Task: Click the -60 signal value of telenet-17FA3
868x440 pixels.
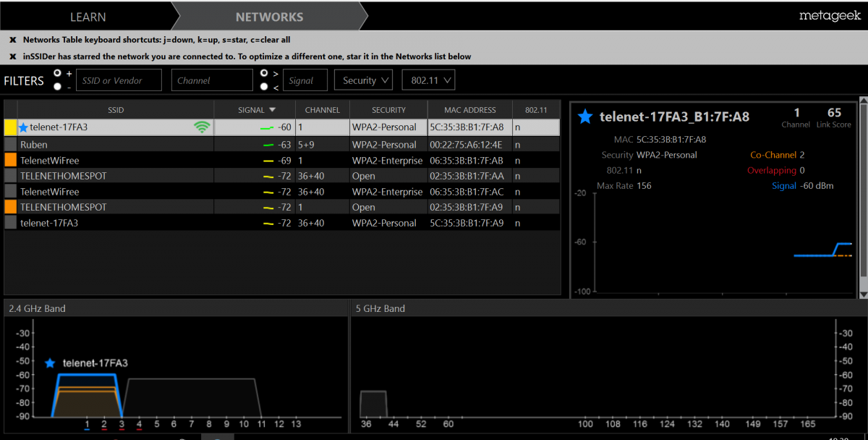Action: click(x=284, y=127)
